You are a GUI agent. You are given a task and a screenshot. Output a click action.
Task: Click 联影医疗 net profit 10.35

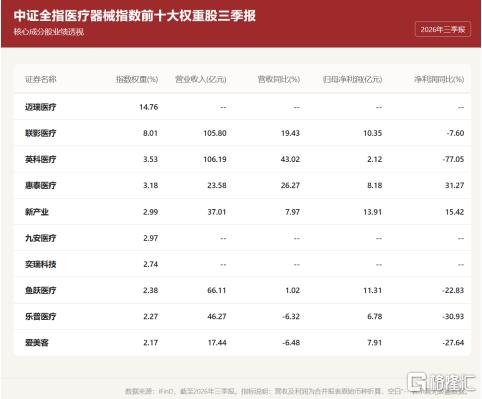373,133
